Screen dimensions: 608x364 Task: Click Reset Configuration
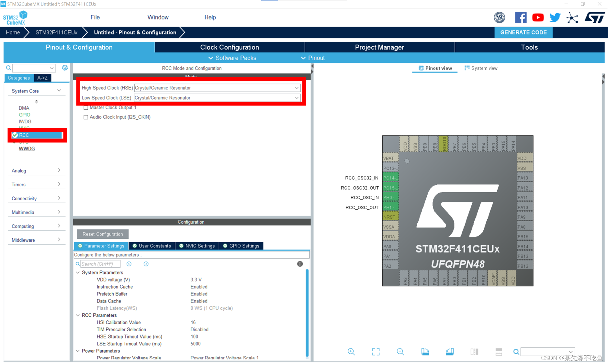(102, 234)
